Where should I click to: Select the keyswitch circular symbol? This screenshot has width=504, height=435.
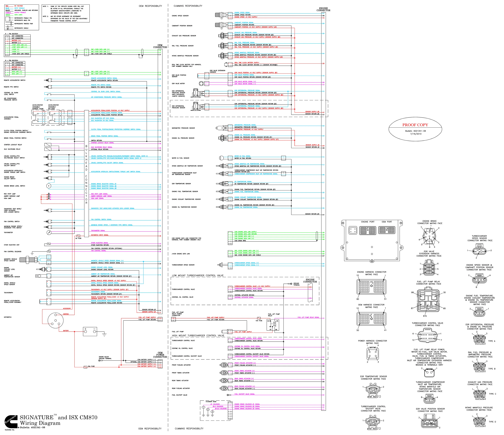55,320
